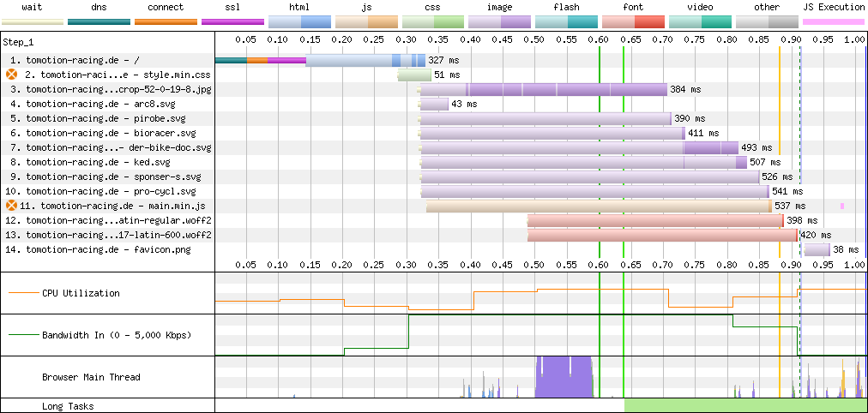Click the small favicon.png request bar

point(817,249)
